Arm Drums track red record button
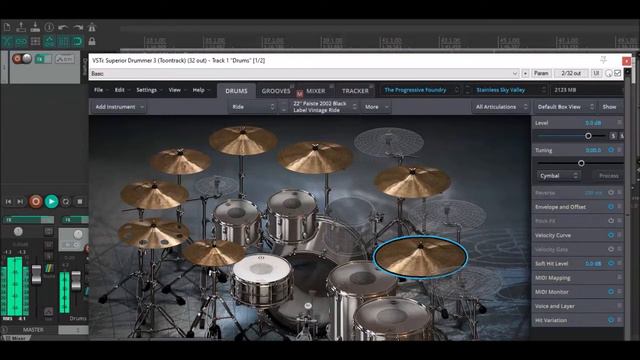Image resolution: width=640 pixels, height=360 pixels. pyautogui.click(x=17, y=59)
